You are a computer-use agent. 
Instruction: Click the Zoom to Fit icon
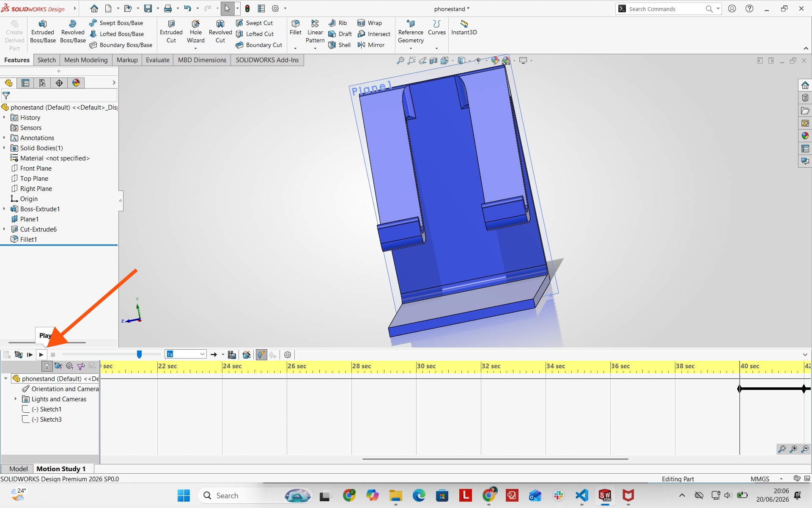(x=400, y=61)
